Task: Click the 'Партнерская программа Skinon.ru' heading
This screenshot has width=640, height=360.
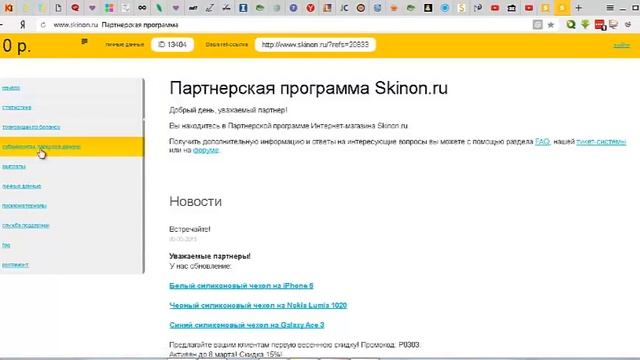Action: (x=309, y=88)
